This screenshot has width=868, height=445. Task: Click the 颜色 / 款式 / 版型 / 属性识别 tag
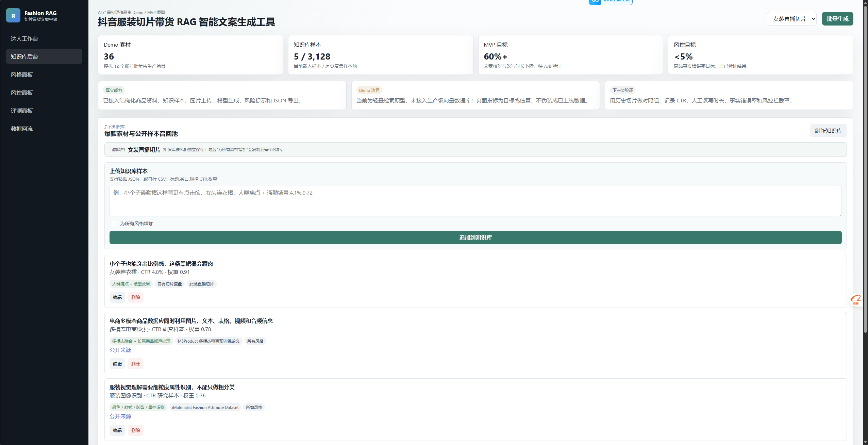tap(138, 407)
